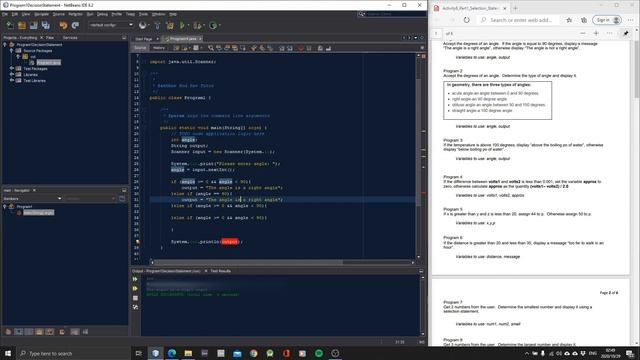The image size is (640, 360).
Task: Click the Sign in button in Edge
Action: [x=607, y=20]
